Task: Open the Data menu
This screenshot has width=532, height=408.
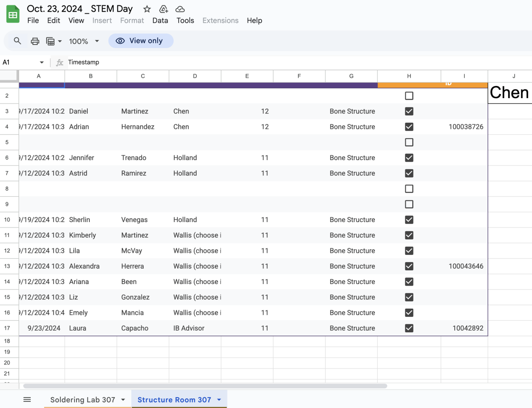Action: click(160, 20)
